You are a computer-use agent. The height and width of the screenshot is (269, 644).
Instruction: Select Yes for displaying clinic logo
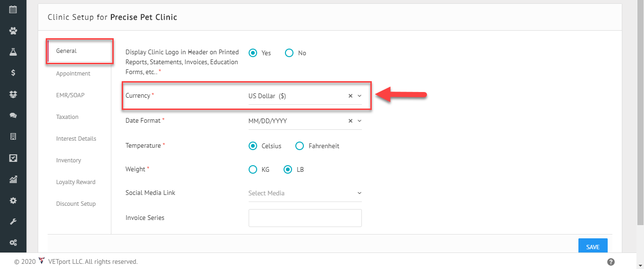click(253, 53)
